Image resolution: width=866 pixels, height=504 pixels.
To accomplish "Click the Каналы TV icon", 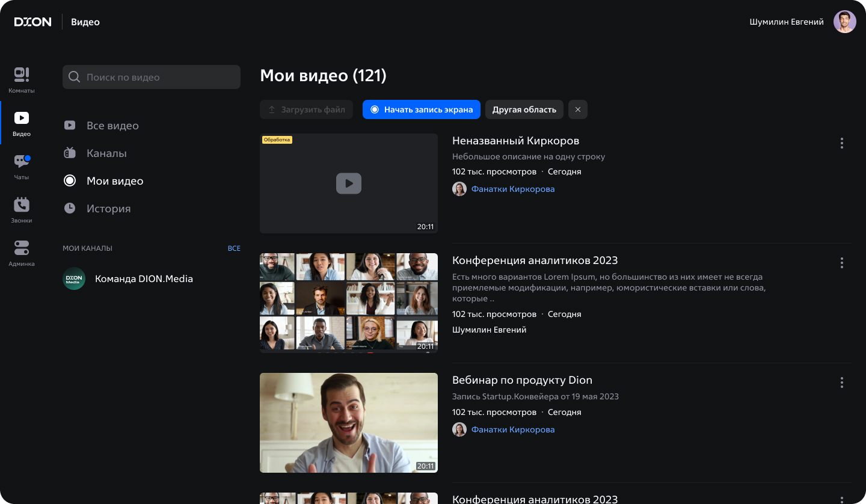I will pyautogui.click(x=70, y=153).
